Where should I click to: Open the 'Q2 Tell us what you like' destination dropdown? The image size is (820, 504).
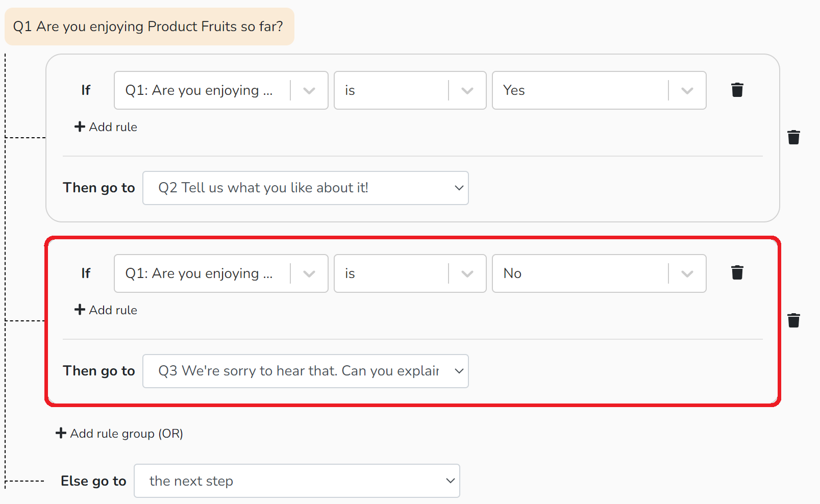click(x=306, y=188)
